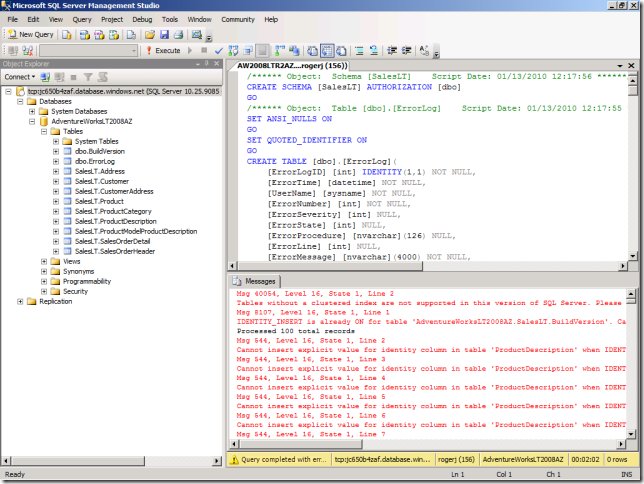Open SQL Editor toolbar options dropdown

pyautogui.click(x=436, y=52)
